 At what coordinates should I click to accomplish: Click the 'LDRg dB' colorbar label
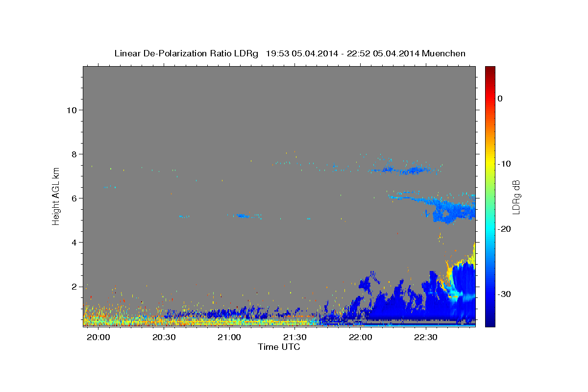coord(515,197)
